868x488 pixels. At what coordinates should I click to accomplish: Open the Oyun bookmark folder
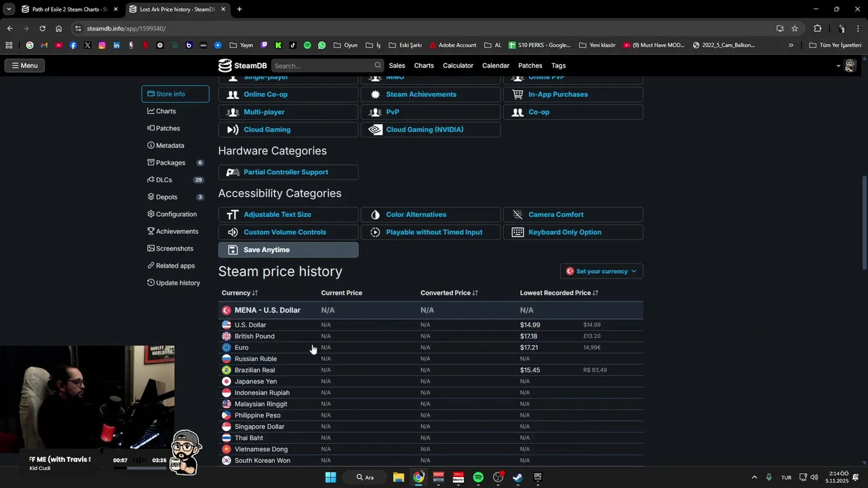345,45
